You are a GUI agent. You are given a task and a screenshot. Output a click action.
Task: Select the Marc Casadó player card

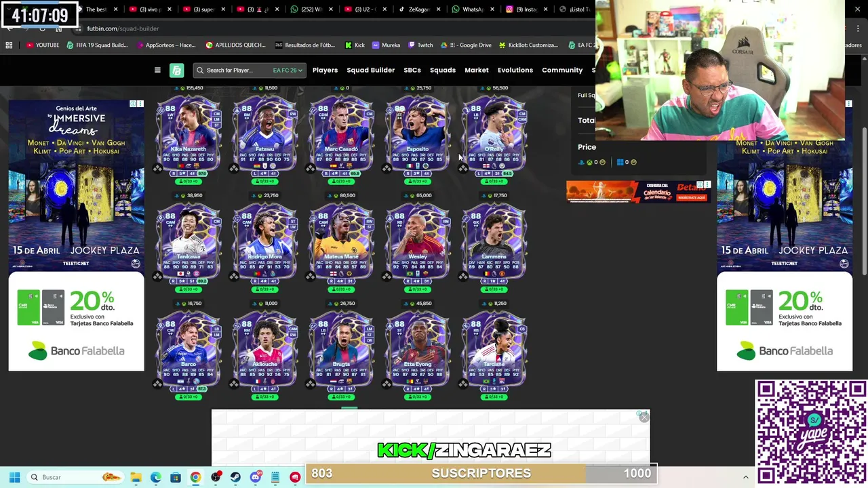coord(341,134)
